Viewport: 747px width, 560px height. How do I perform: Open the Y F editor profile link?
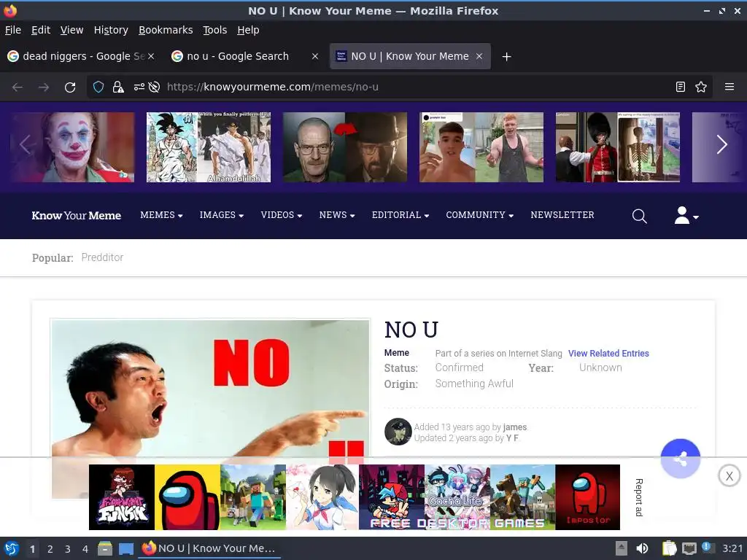click(x=512, y=438)
